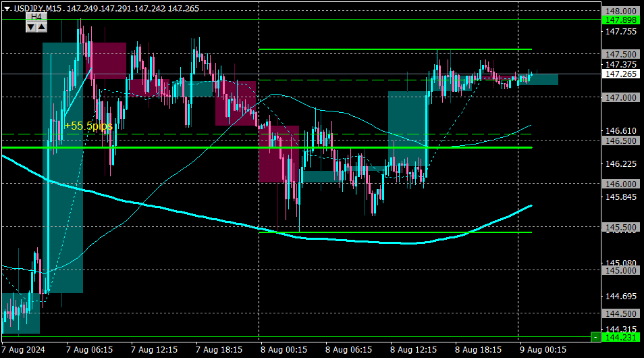This screenshot has height=358, width=644.
Task: Click the 145.000 price level label
Action: (x=621, y=270)
